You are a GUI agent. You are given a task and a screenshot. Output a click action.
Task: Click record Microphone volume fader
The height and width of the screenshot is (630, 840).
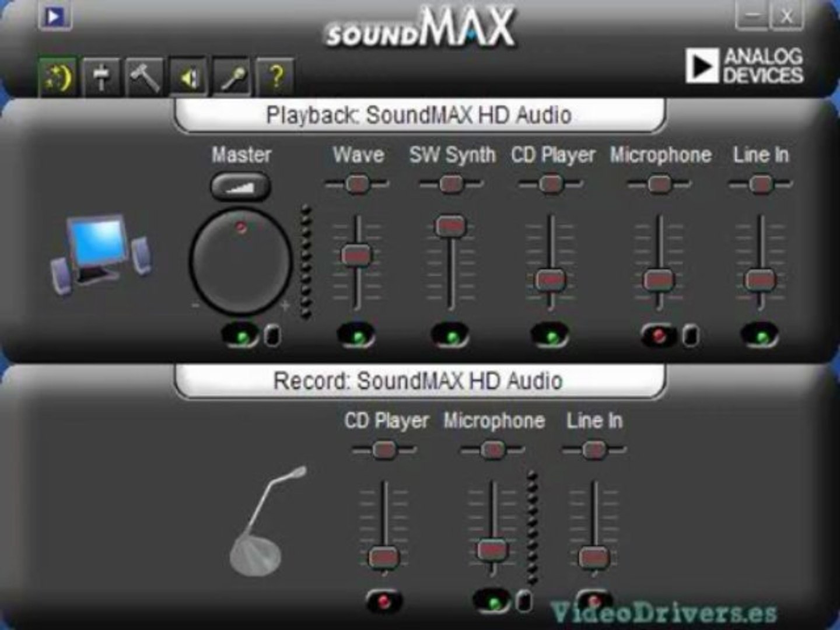[x=493, y=549]
